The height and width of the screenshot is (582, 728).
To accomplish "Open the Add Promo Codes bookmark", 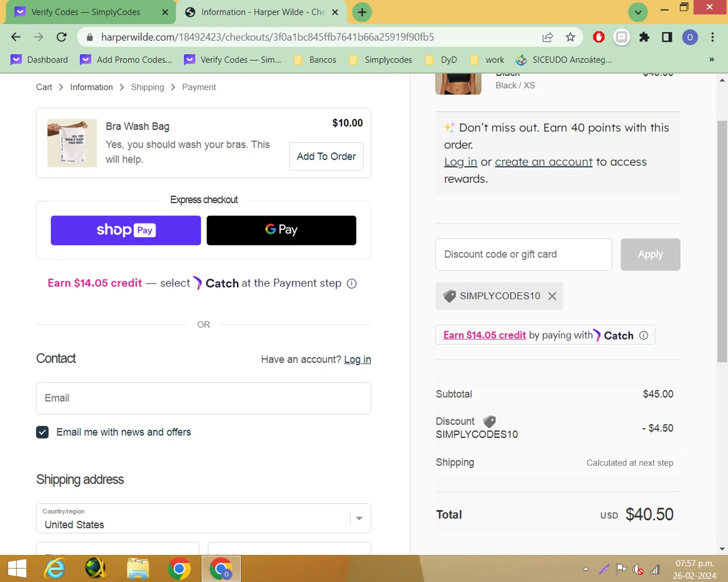I will (x=126, y=60).
